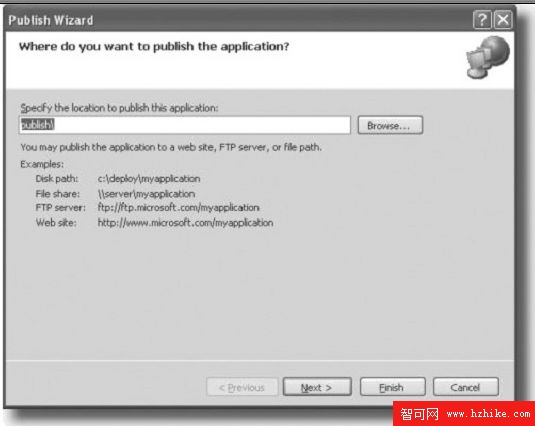
Task: Click the disabled Previous button
Action: click(x=242, y=387)
